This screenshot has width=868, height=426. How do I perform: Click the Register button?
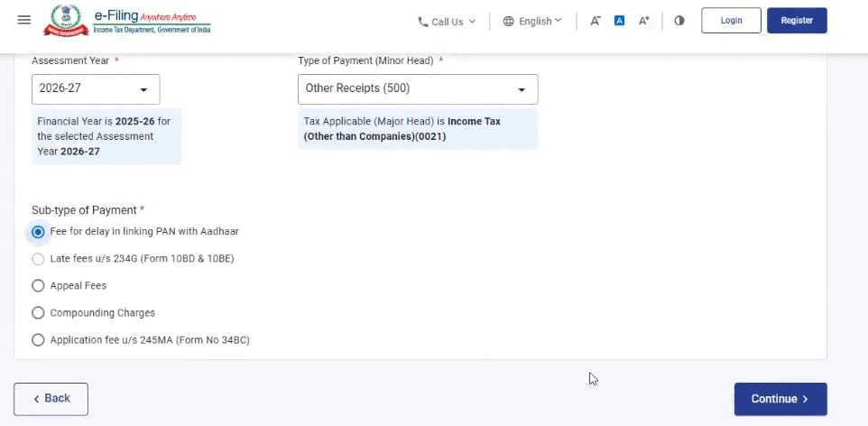click(796, 21)
